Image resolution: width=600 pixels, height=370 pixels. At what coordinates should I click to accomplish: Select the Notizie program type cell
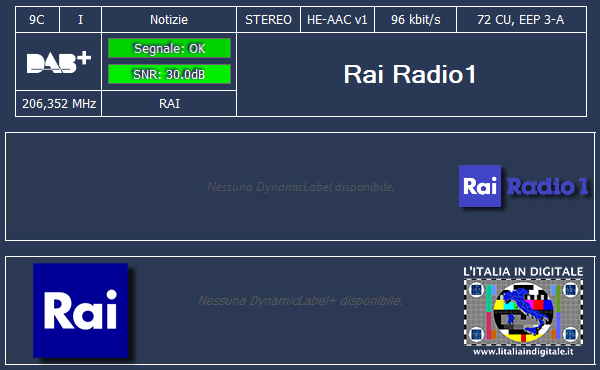point(169,20)
